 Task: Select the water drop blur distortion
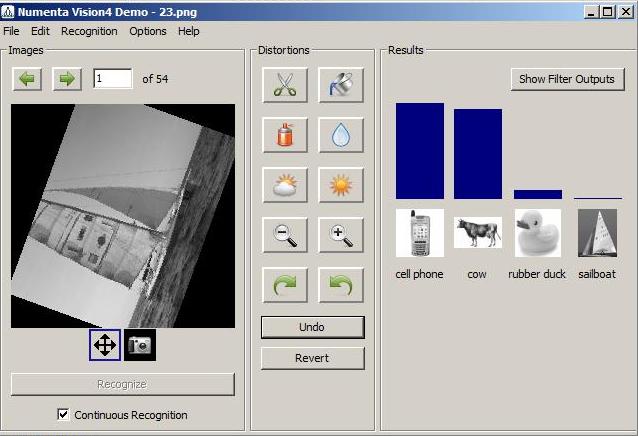pos(341,135)
